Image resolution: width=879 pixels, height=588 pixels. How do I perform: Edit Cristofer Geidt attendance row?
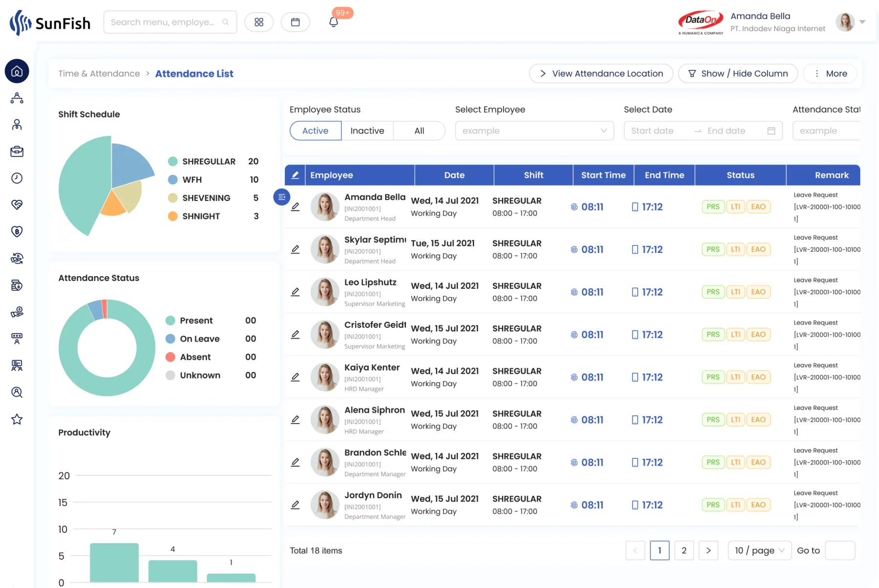295,335
